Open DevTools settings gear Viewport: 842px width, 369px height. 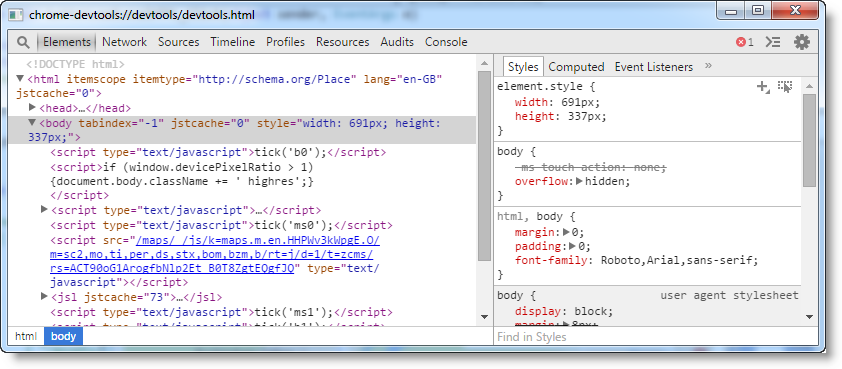pos(802,42)
